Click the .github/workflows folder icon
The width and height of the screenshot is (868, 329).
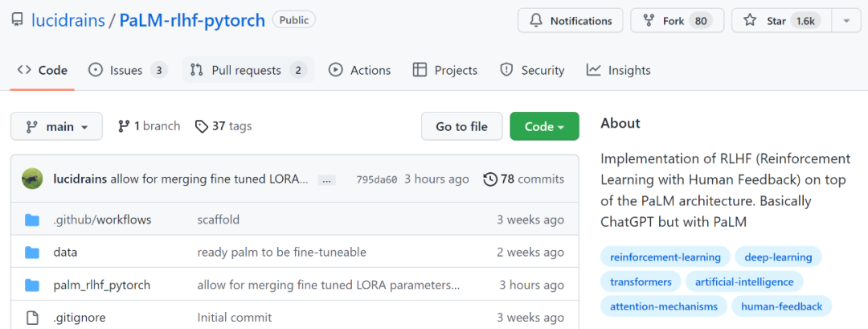pyautogui.click(x=32, y=220)
